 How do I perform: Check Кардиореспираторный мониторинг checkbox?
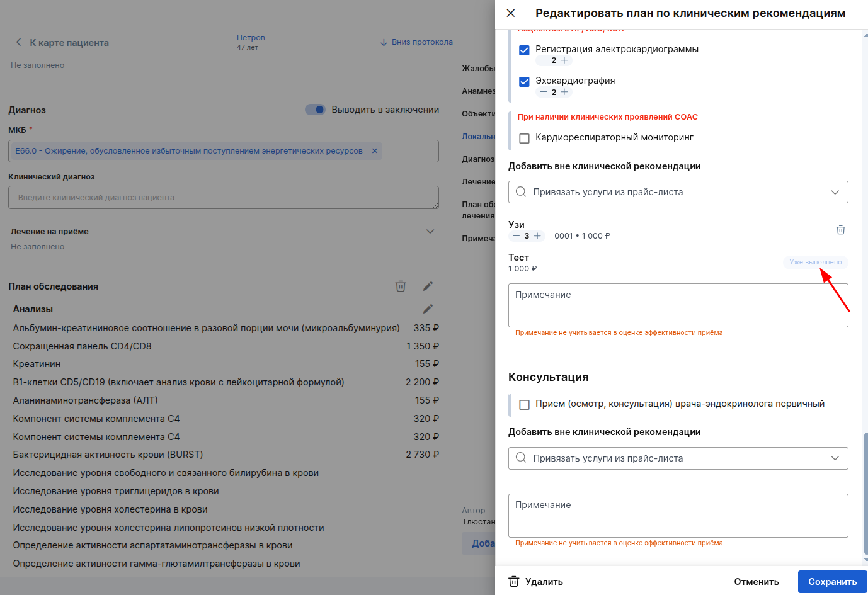click(x=524, y=138)
